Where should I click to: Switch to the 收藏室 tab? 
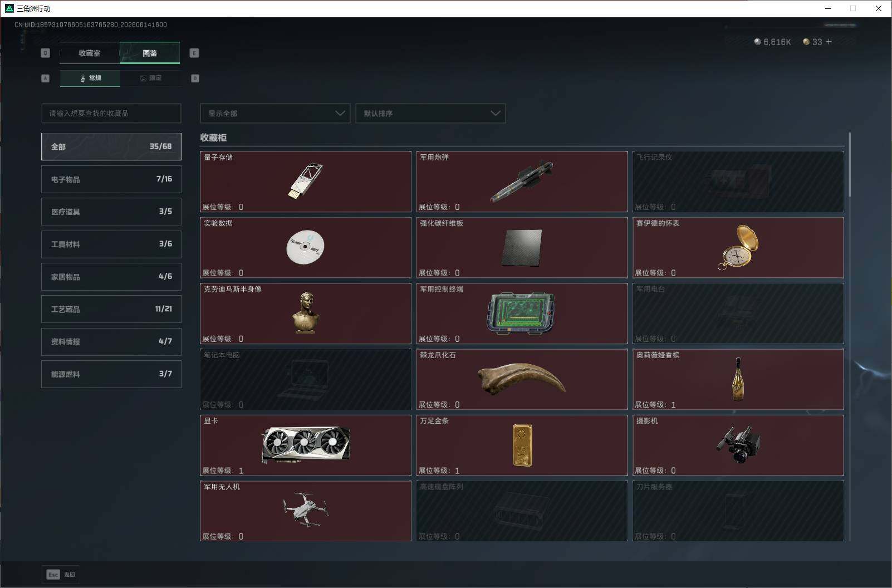pos(90,53)
